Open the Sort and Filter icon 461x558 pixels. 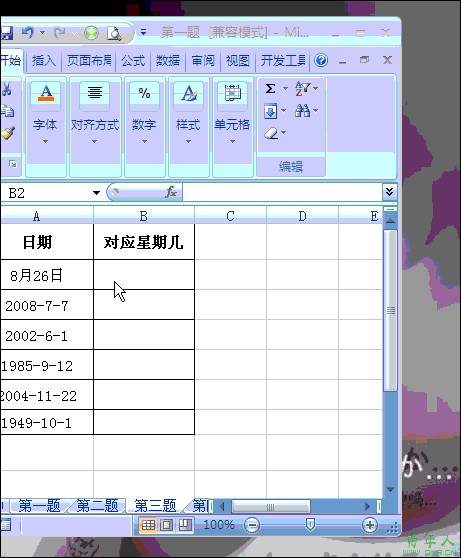coord(302,88)
